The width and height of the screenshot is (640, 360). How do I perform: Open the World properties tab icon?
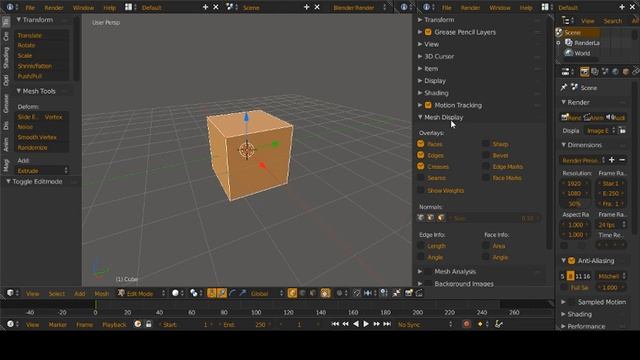point(615,72)
